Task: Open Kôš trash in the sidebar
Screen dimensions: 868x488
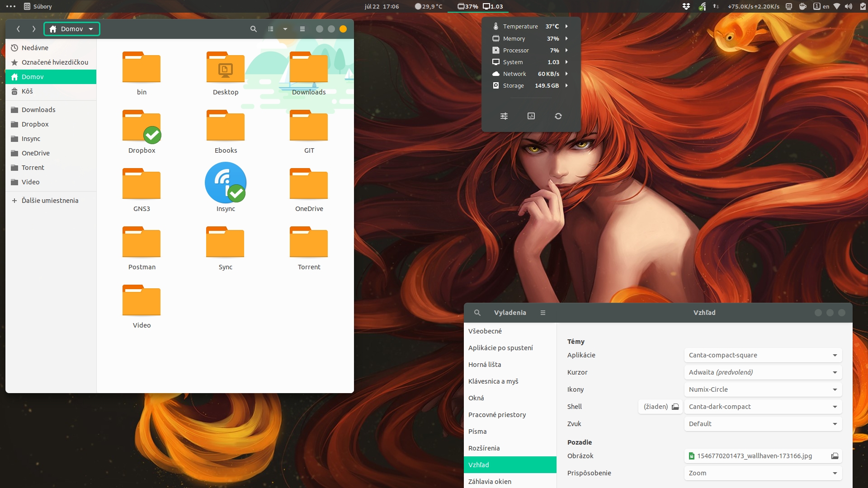Action: pyautogui.click(x=51, y=91)
